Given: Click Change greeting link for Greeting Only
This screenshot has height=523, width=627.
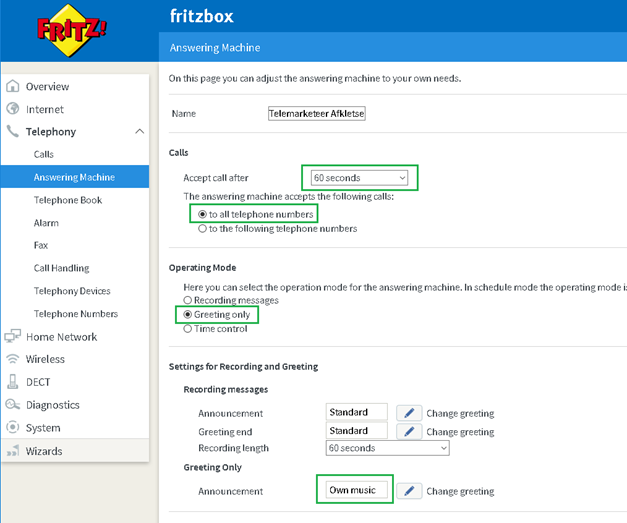Looking at the screenshot, I should tap(460, 491).
